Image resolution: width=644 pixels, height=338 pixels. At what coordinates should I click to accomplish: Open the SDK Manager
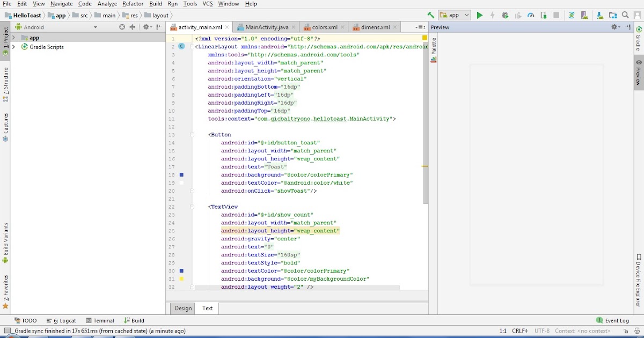click(599, 15)
